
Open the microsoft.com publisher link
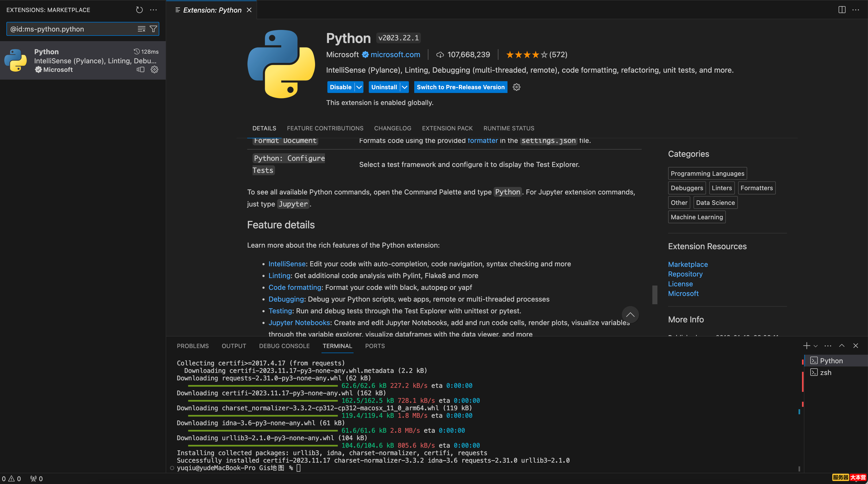395,54
